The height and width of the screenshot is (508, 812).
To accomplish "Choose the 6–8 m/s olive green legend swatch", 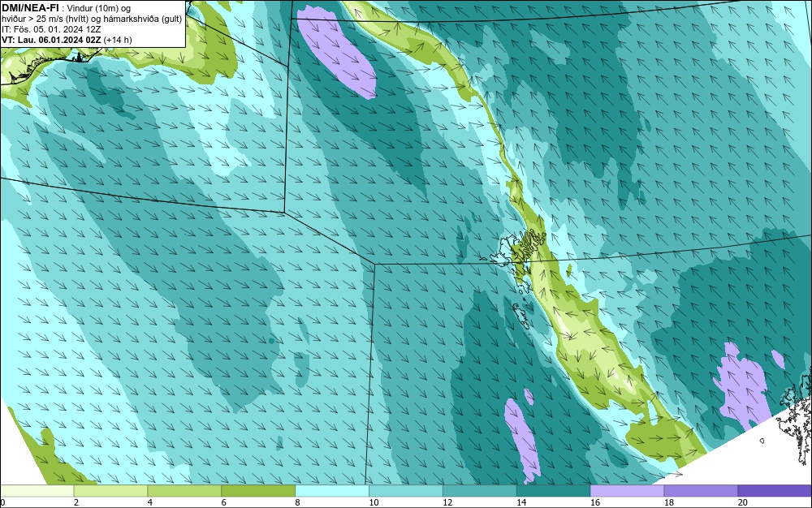I will click(x=258, y=490).
